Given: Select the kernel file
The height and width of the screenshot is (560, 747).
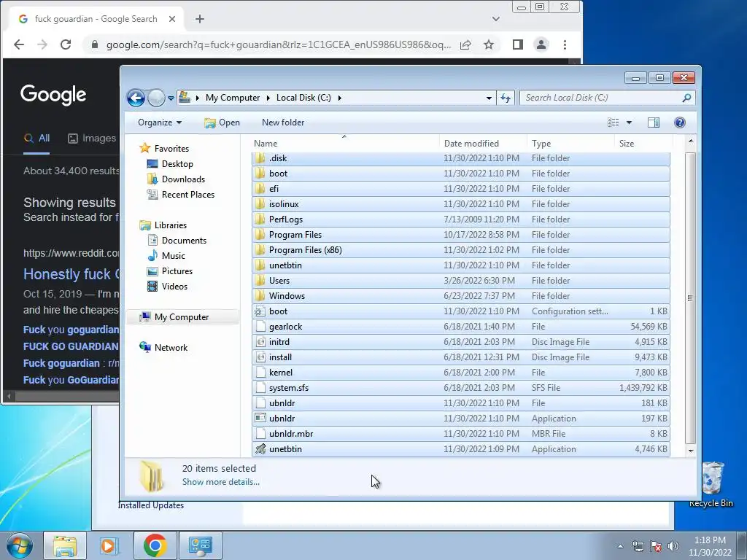Looking at the screenshot, I should [x=461, y=373].
